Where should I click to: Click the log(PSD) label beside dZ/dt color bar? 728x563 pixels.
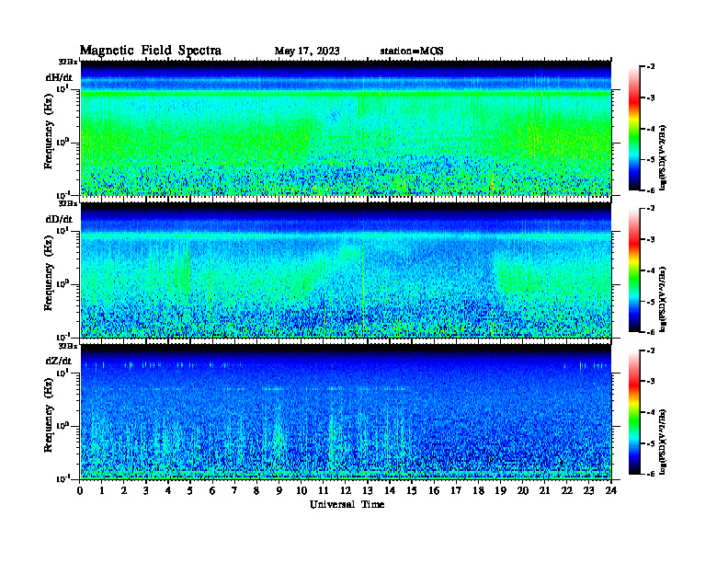pos(664,441)
